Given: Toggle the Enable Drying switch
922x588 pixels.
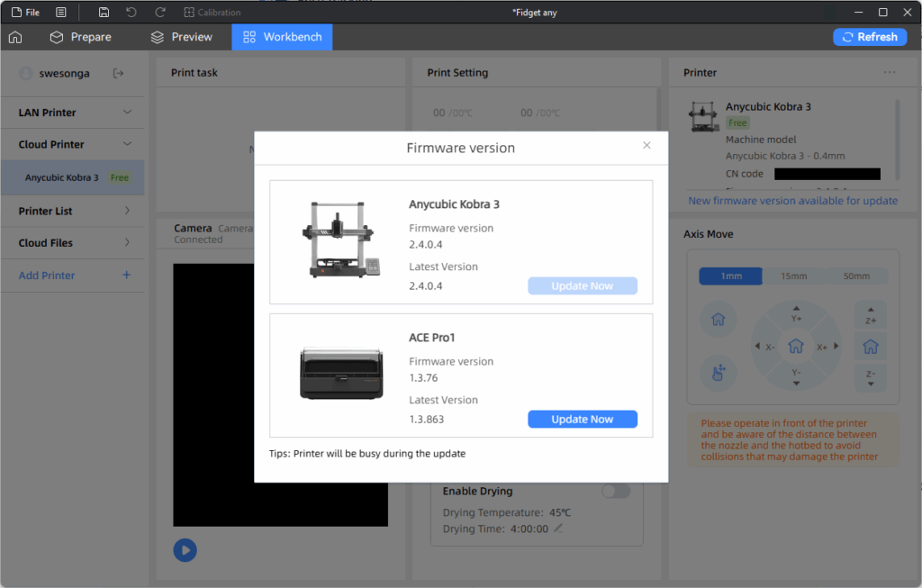Looking at the screenshot, I should click(x=616, y=491).
